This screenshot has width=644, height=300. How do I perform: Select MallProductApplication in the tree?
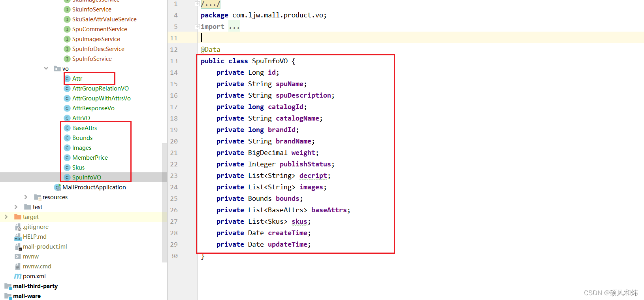94,187
